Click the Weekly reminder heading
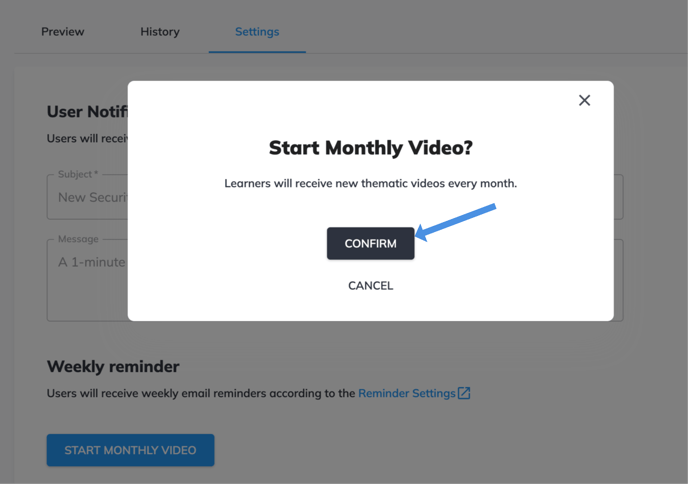Screen dimensions: 688x484 [x=113, y=366]
